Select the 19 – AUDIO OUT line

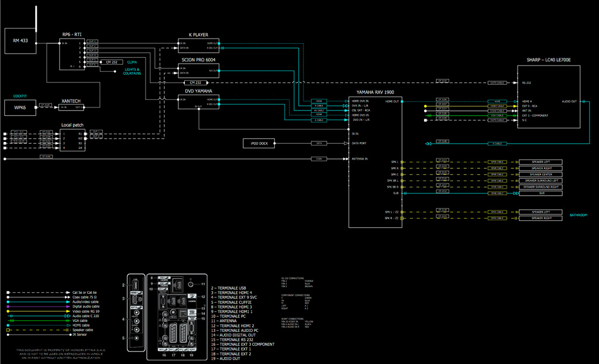pyautogui.click(x=225, y=359)
